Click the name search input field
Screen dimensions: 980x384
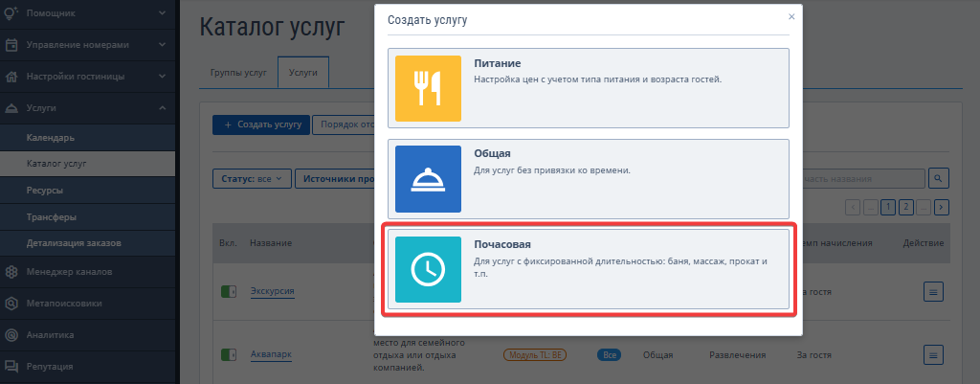pos(864,179)
